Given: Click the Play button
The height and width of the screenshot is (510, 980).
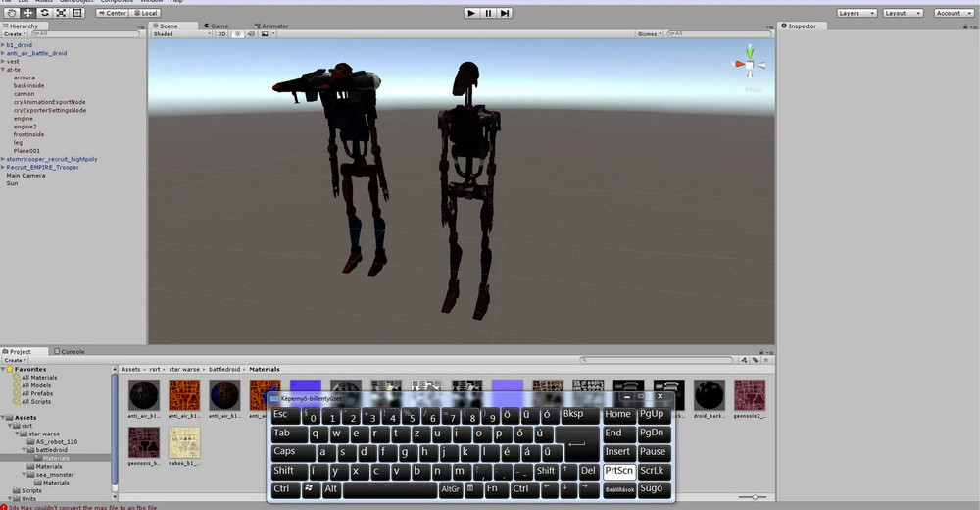Looking at the screenshot, I should point(472,13).
